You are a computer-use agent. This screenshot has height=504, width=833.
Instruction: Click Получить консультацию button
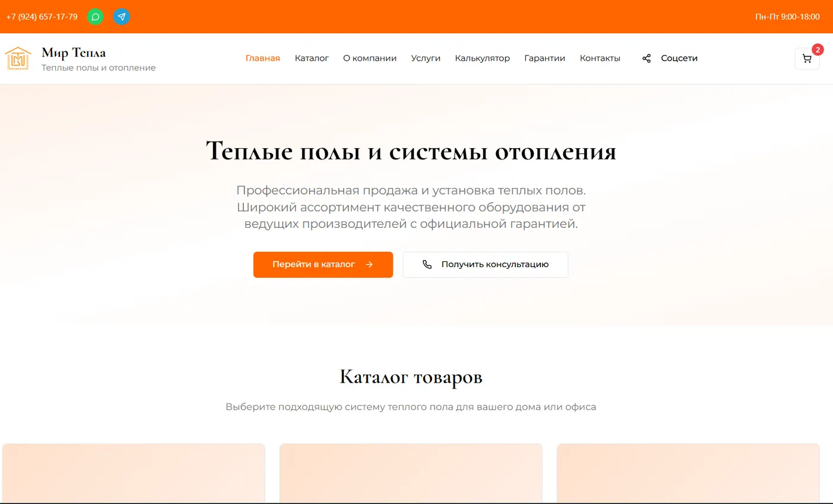[x=486, y=265]
